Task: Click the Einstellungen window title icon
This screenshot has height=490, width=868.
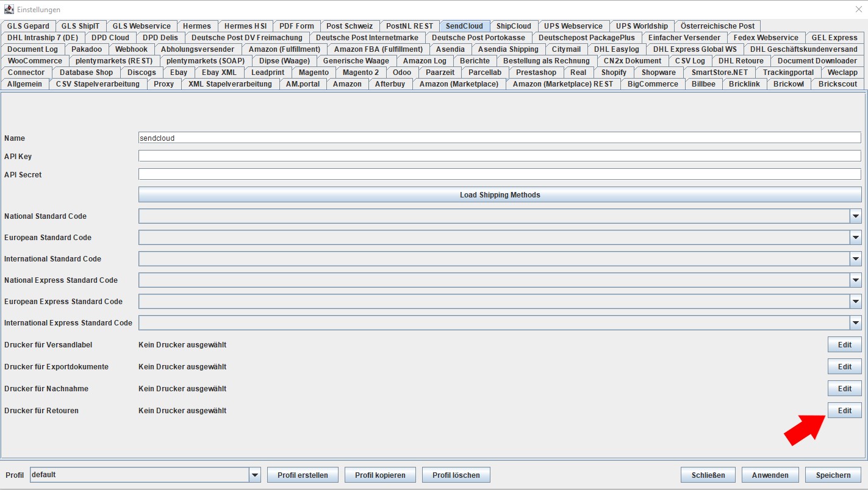Action: tap(9, 10)
